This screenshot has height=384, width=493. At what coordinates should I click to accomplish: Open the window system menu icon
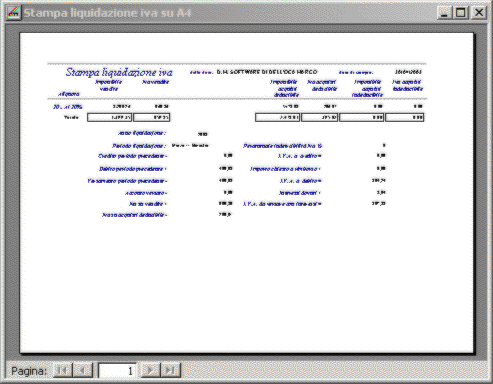coord(14,13)
